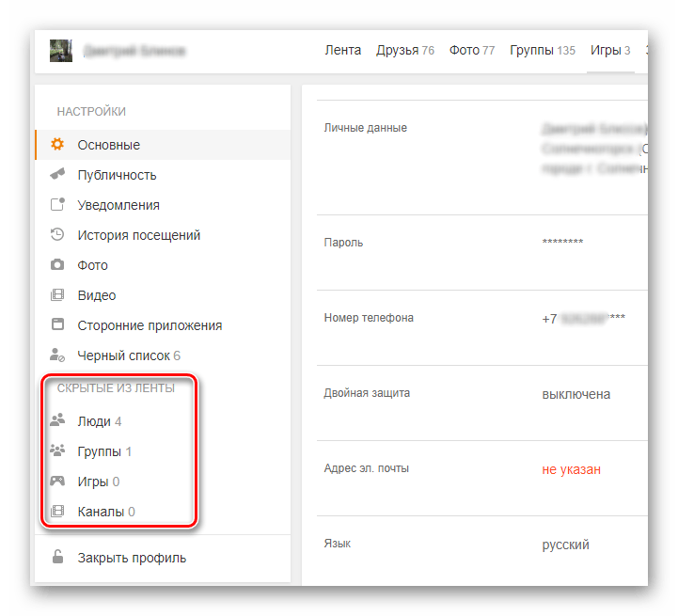Switch to Группы 135 tab
This screenshot has height=616, width=678.
click(543, 51)
